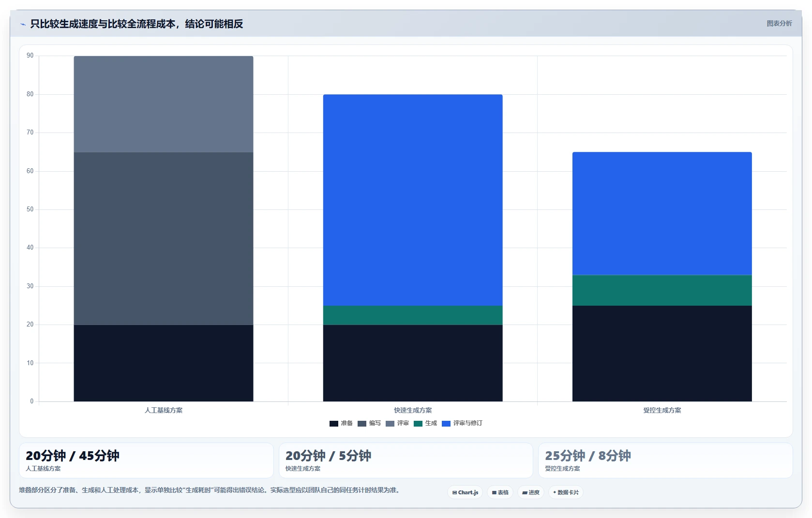
Task: Click the 20分钟 / 45分钟 stat card
Action: pos(146,460)
